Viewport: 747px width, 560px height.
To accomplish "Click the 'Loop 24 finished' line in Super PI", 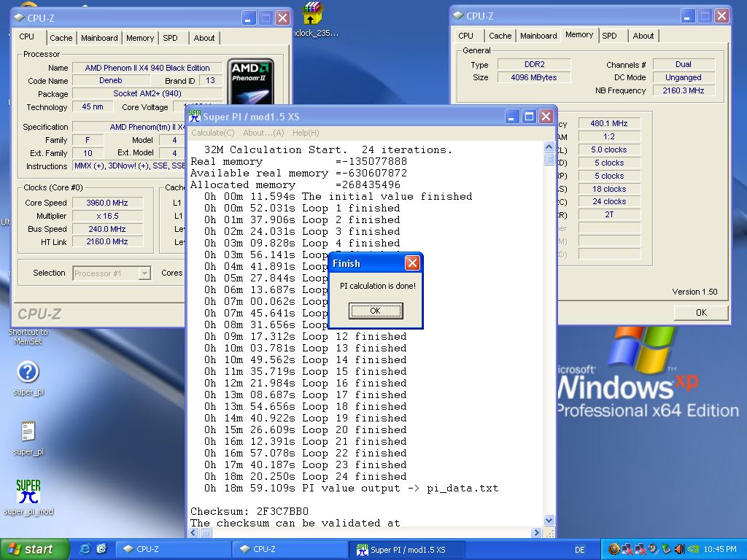I will click(305, 477).
